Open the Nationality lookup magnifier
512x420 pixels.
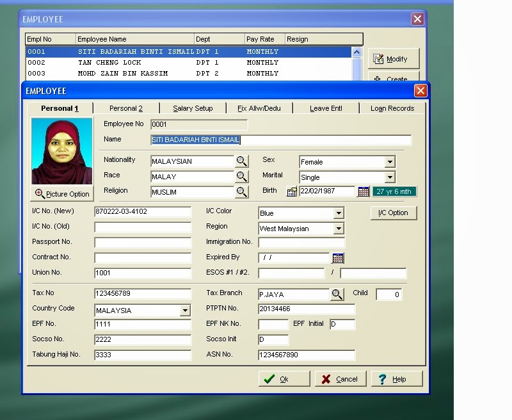[242, 162]
